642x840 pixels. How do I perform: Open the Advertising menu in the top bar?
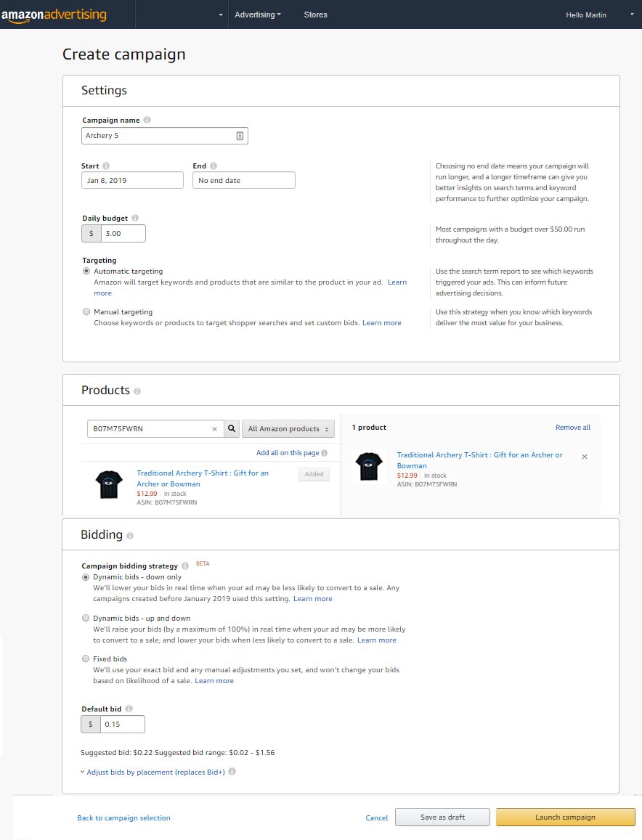tap(258, 15)
